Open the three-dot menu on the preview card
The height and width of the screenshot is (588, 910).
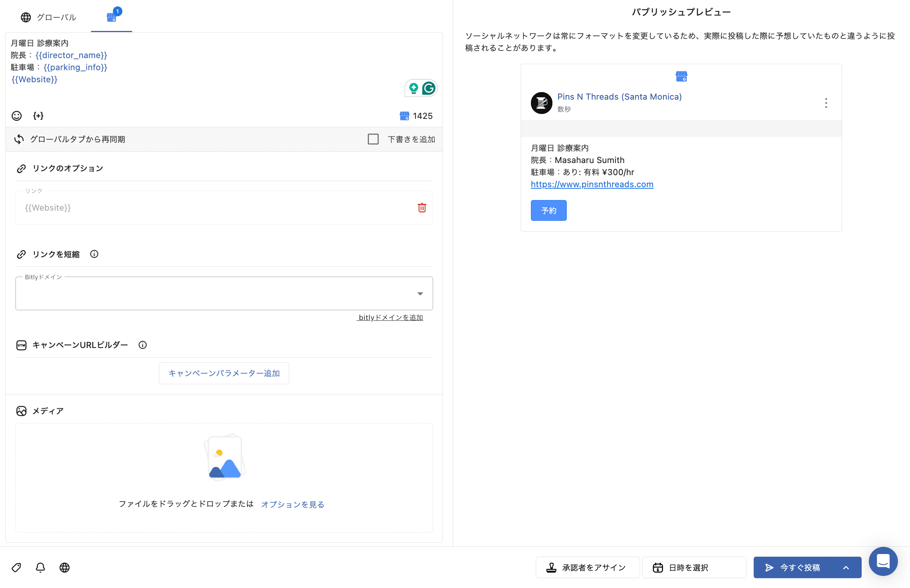(x=826, y=103)
